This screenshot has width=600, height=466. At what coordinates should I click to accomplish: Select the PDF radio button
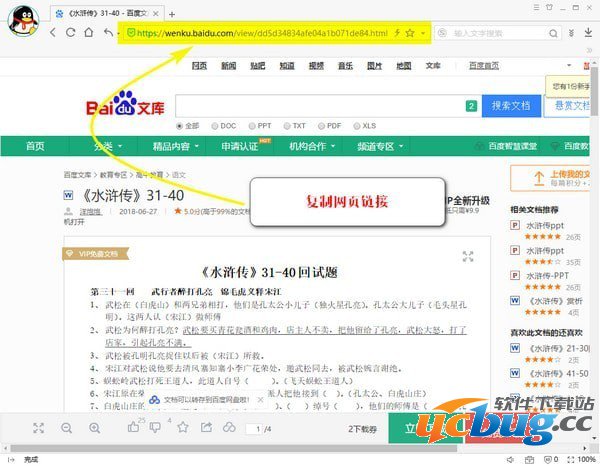[321, 126]
